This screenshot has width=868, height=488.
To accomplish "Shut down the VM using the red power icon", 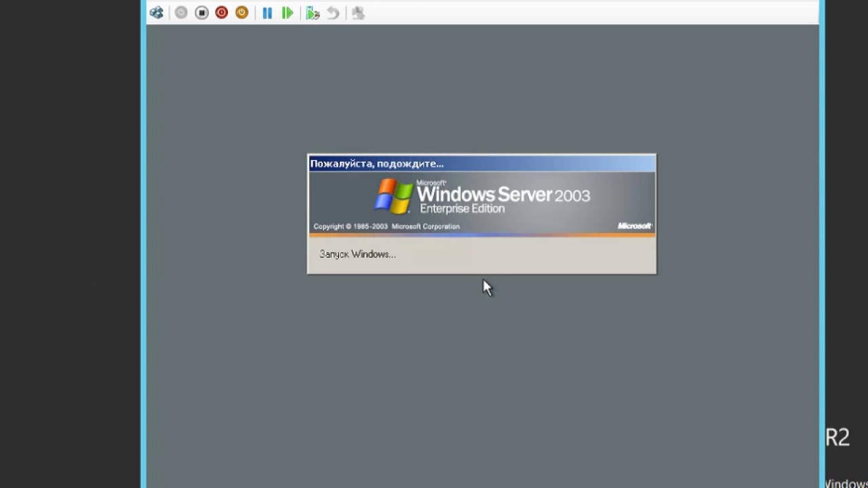I will click(222, 12).
